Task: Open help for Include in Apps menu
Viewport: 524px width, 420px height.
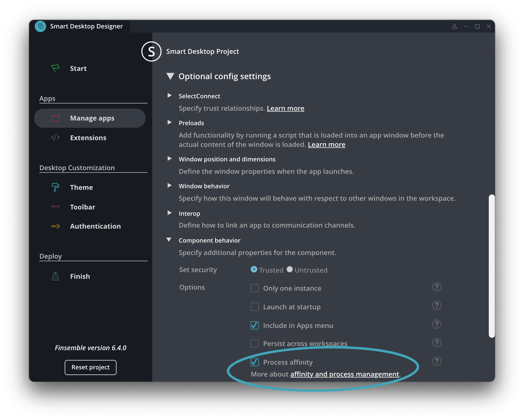Action: 436,324
